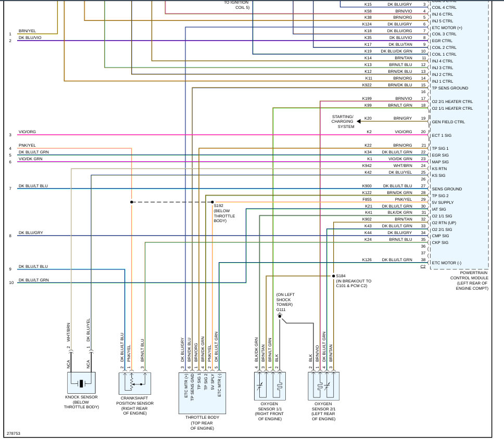Click the Throttle Body connector block

coord(202,393)
